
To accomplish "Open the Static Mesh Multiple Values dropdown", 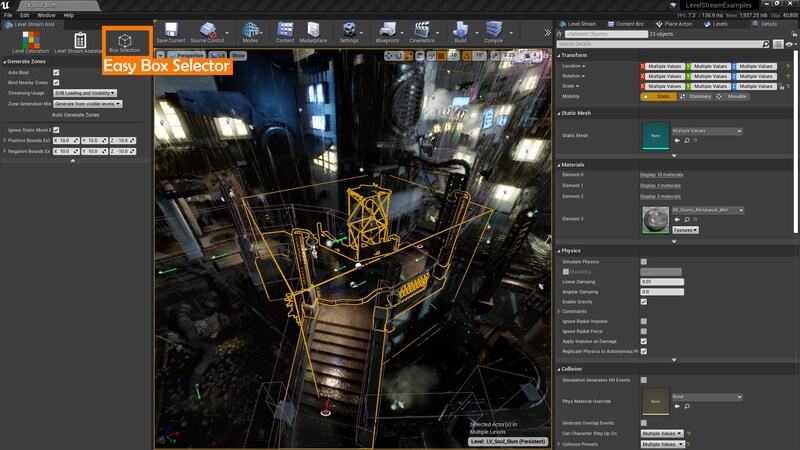I will coord(707,131).
